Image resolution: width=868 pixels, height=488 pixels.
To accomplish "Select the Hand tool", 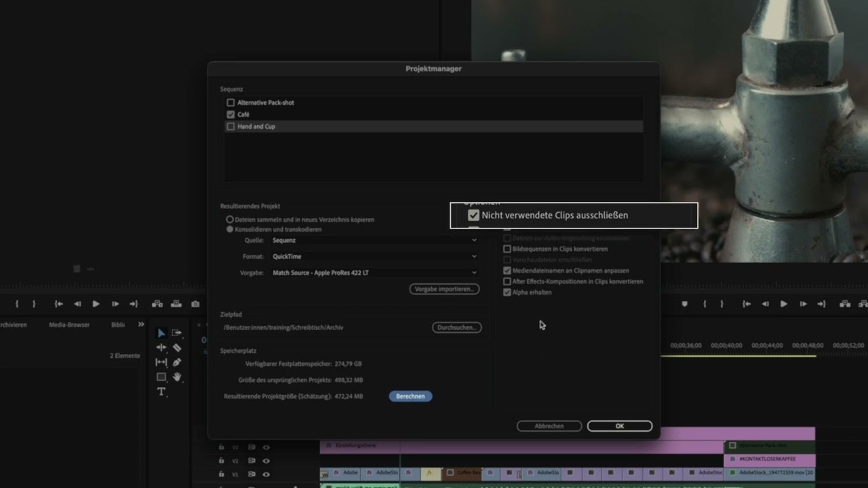I will click(x=177, y=377).
